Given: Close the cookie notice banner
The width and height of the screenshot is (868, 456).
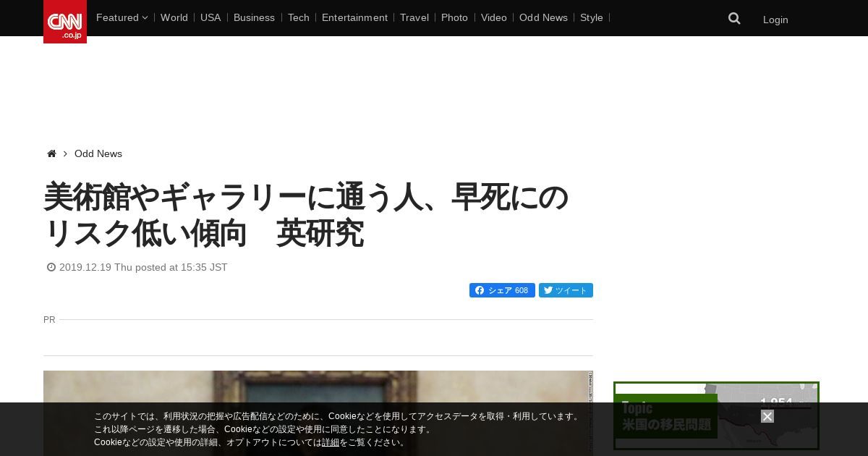Looking at the screenshot, I should pos(767,416).
